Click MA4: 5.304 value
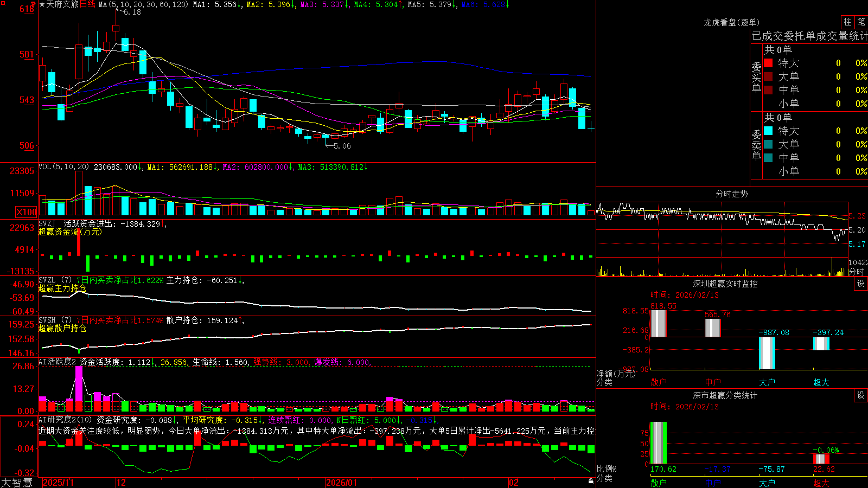 coord(378,4)
